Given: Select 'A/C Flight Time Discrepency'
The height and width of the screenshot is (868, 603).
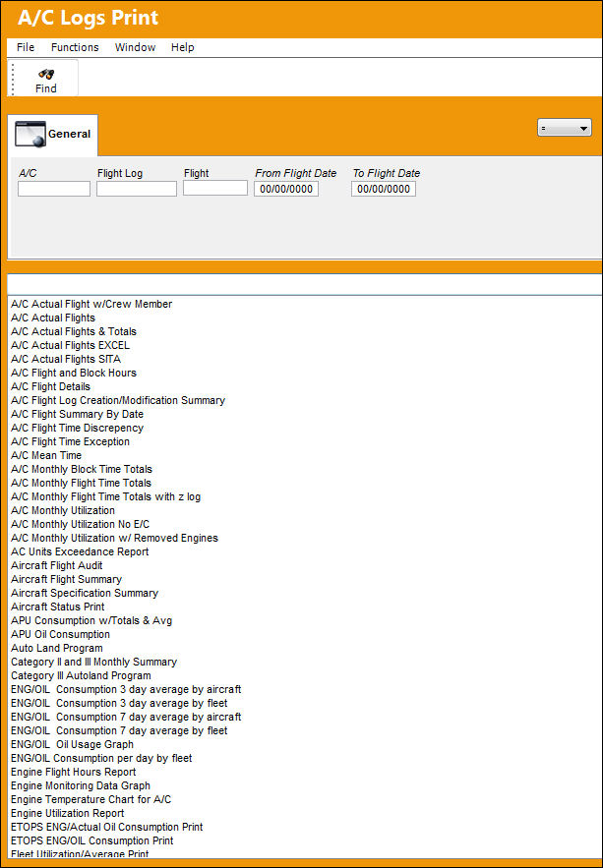Looking at the screenshot, I should point(77,428).
